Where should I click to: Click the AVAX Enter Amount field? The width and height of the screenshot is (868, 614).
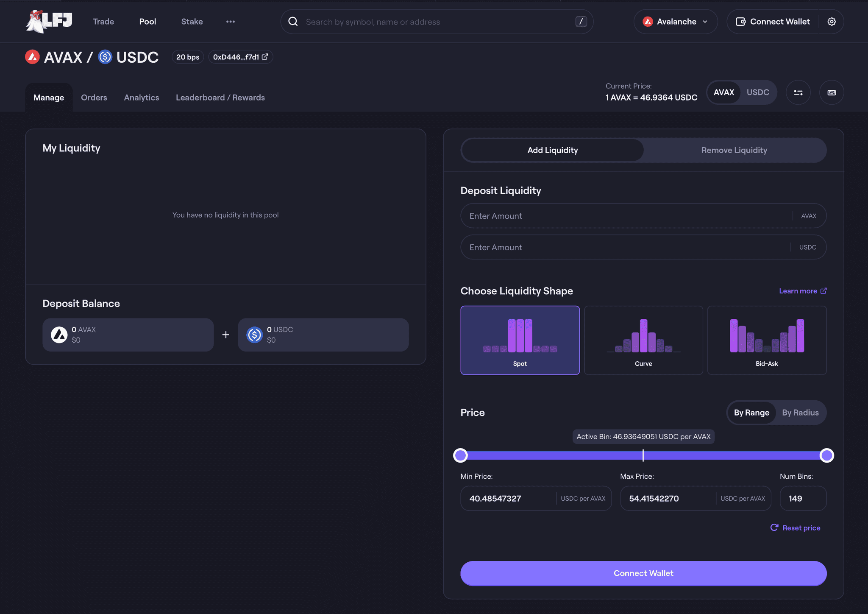point(627,216)
